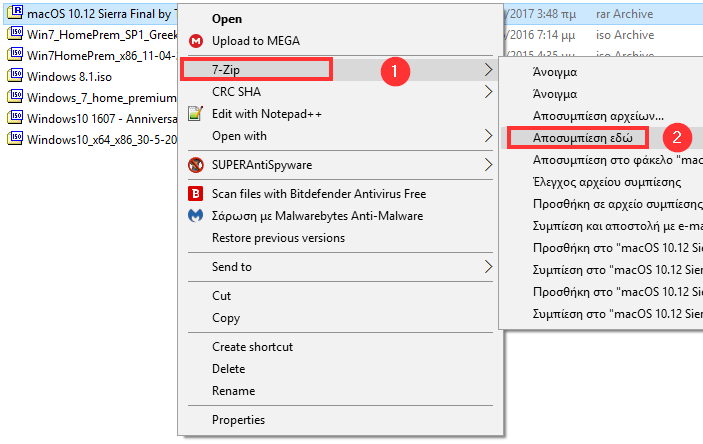This screenshot has height=444, width=703.
Task: Select Αποσυμπίεση αρχείων... in submenu
Action: click(x=598, y=116)
